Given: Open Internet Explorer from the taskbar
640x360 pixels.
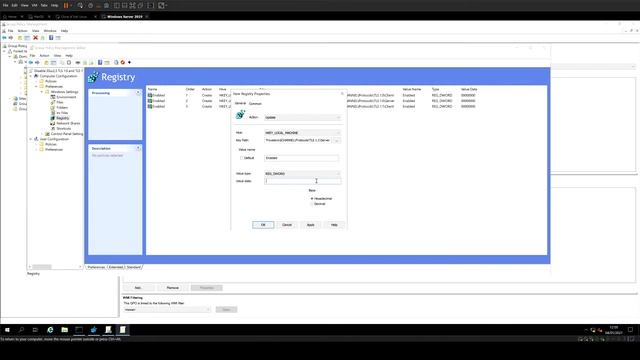Looking at the screenshot, I should [50, 330].
